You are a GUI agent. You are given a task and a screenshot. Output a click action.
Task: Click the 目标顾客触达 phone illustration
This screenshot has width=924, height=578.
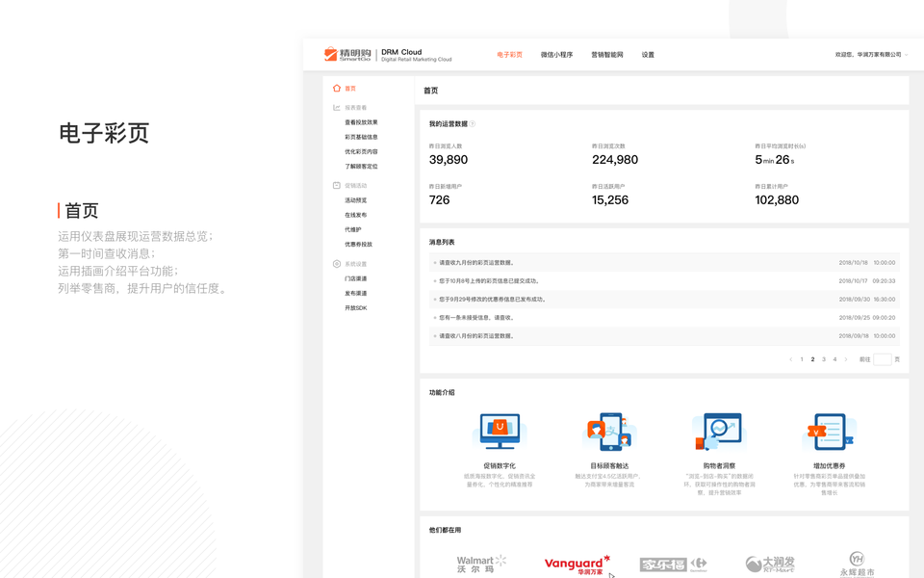609,433
